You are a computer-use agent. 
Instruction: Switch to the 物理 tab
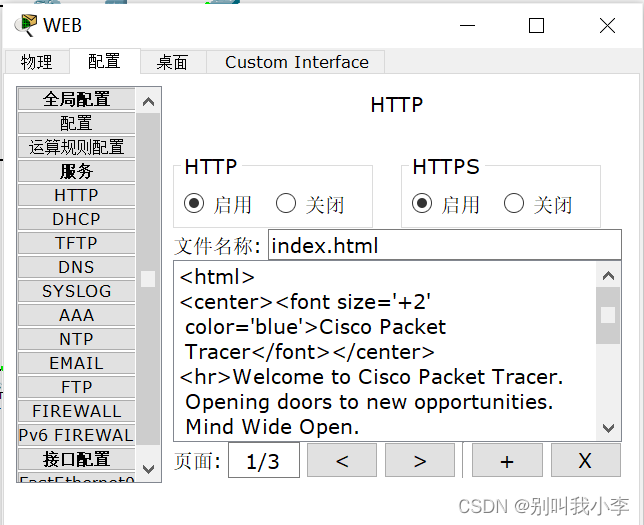click(x=37, y=62)
